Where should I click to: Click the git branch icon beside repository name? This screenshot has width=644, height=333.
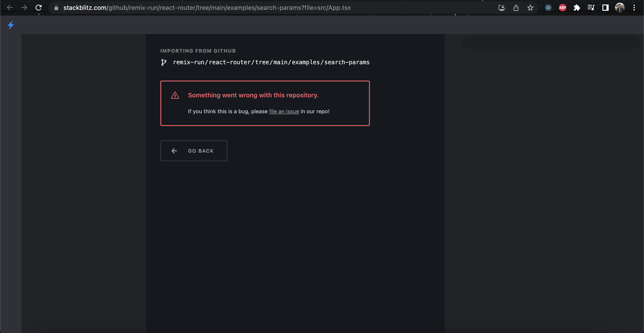click(164, 62)
